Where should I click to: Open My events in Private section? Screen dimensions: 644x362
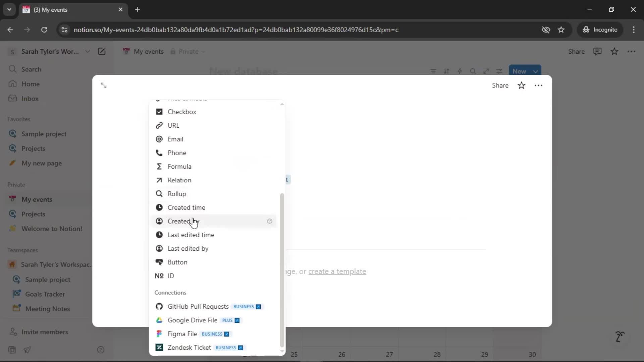point(37,199)
